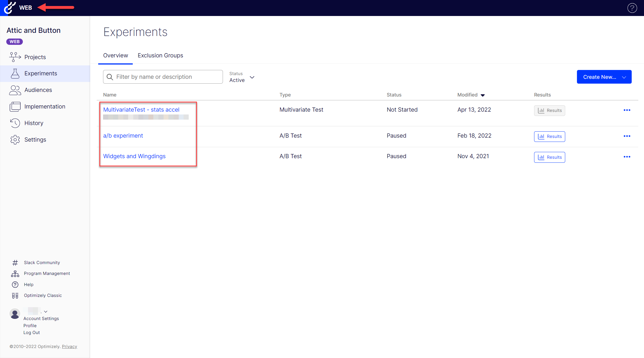
Task: Click disabled Results button for MultivariateTest
Action: (550, 110)
